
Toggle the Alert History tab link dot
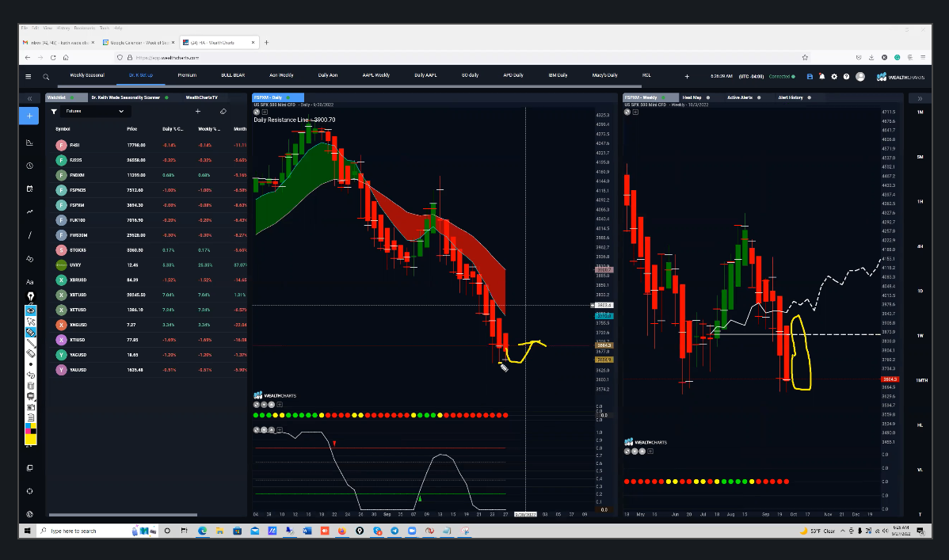pyautogui.click(x=810, y=97)
